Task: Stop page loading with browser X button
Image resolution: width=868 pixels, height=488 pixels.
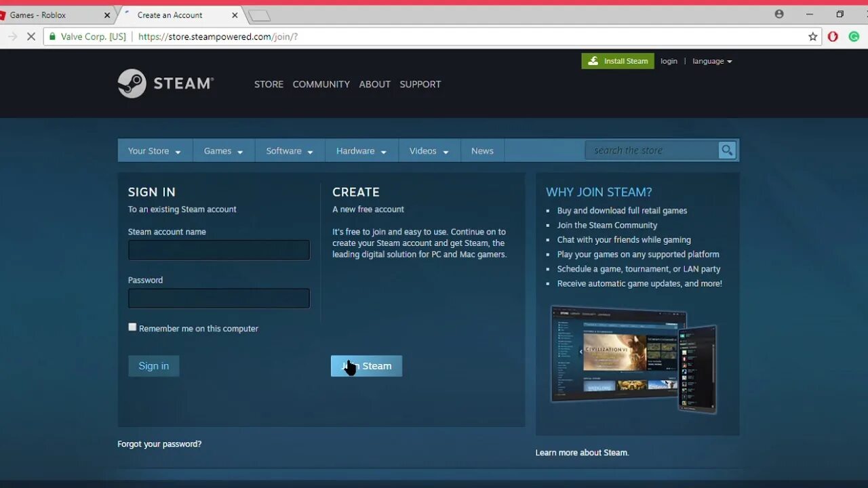Action: tap(31, 37)
